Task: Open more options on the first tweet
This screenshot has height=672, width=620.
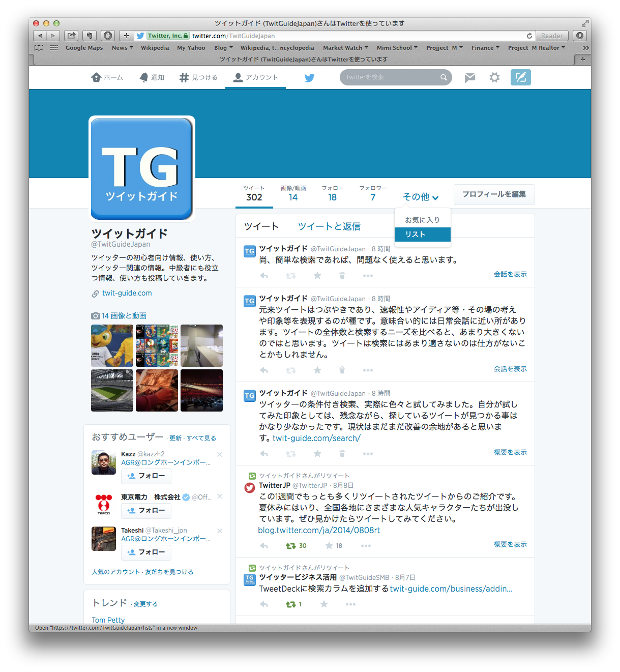Action: (x=368, y=276)
